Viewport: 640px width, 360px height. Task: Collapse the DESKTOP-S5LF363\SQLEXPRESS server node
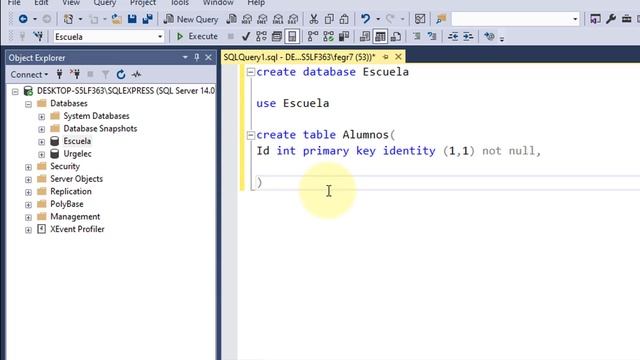[x=15, y=91]
